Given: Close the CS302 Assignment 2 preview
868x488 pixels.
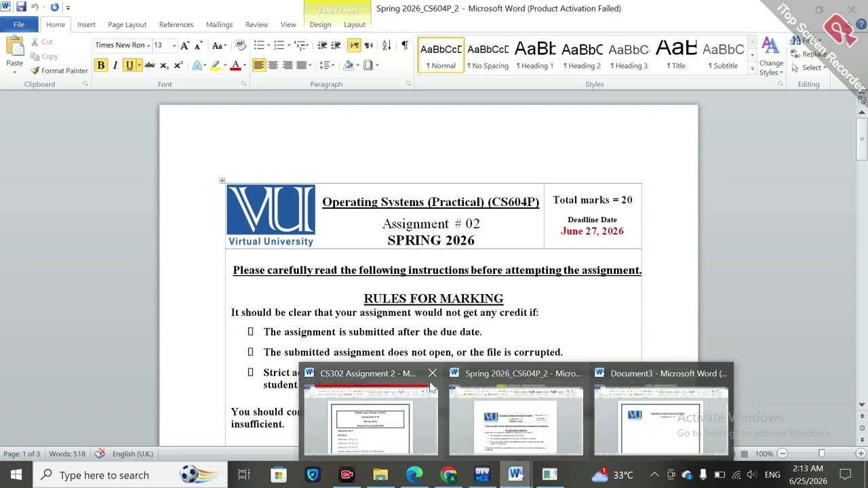Looking at the screenshot, I should click(x=432, y=373).
